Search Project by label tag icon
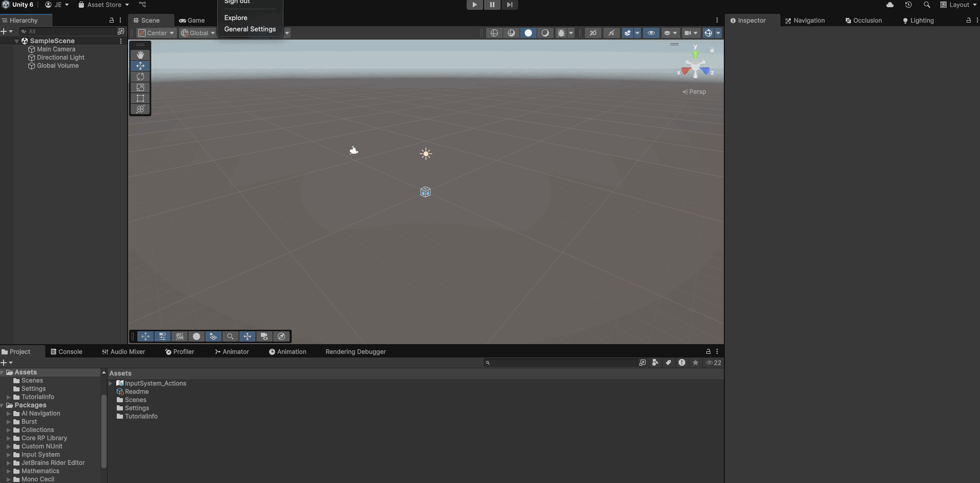Image resolution: width=980 pixels, height=483 pixels. click(x=668, y=363)
